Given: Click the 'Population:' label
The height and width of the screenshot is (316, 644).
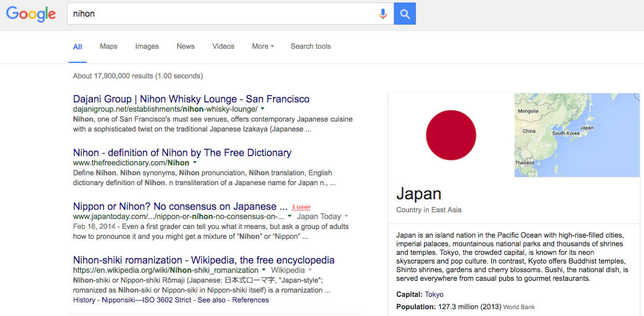Looking at the screenshot, I should click(415, 307).
